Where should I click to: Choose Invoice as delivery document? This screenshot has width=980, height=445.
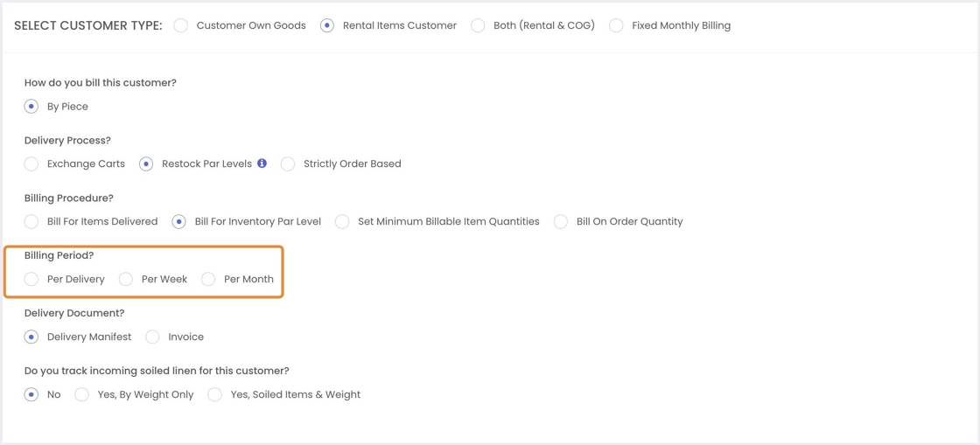pyautogui.click(x=153, y=337)
